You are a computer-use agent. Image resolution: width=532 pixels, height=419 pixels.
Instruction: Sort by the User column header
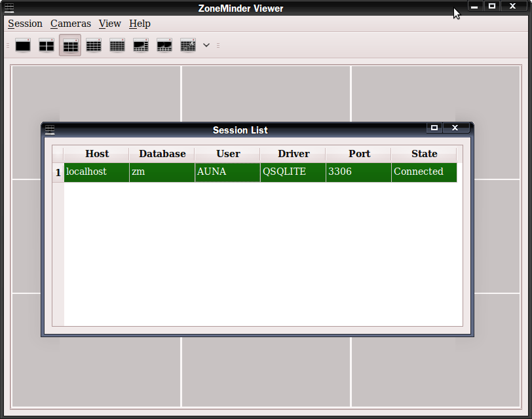click(x=228, y=154)
